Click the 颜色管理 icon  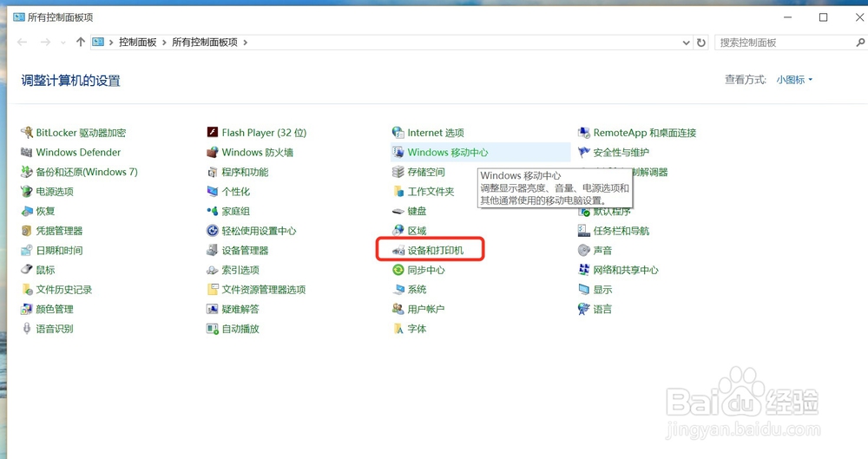click(x=27, y=309)
